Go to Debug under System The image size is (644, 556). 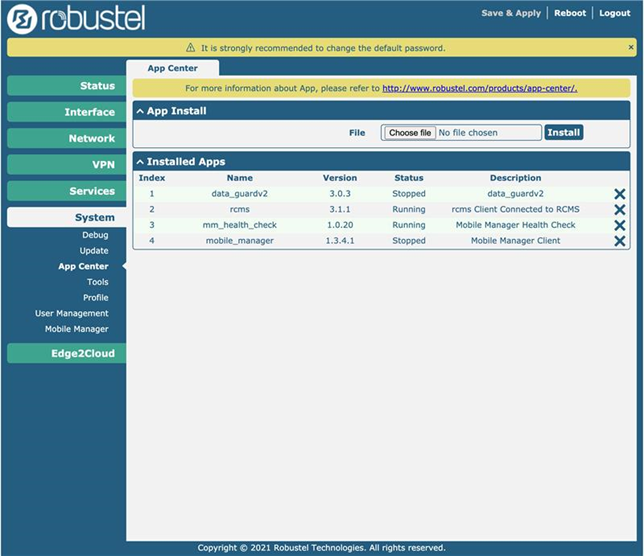95,235
